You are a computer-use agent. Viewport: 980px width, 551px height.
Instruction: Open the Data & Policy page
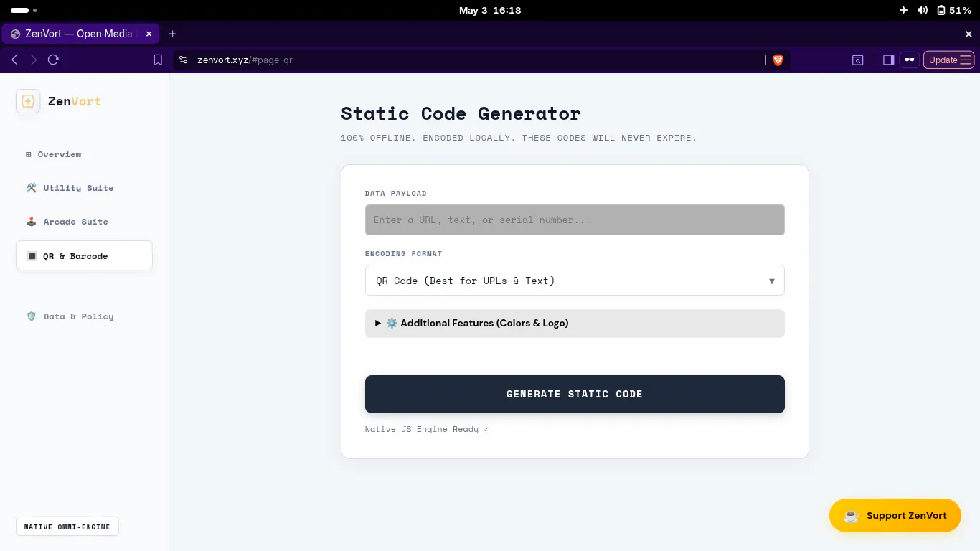85,316
